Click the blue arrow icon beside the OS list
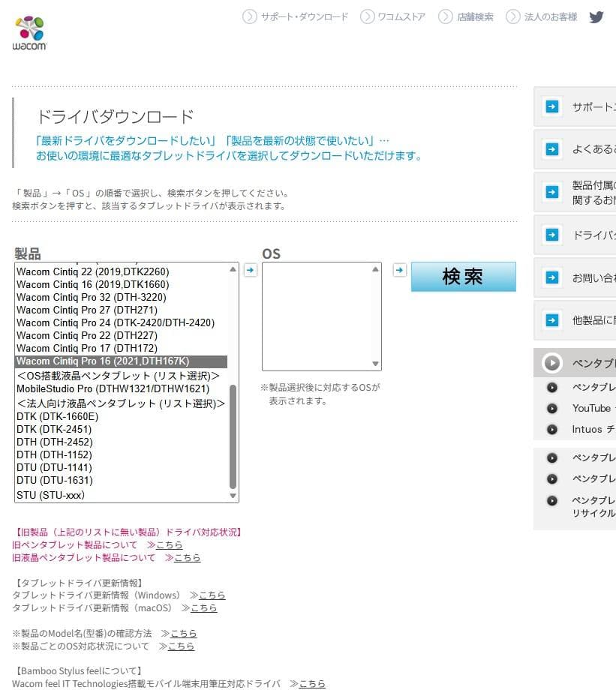 pyautogui.click(x=400, y=271)
